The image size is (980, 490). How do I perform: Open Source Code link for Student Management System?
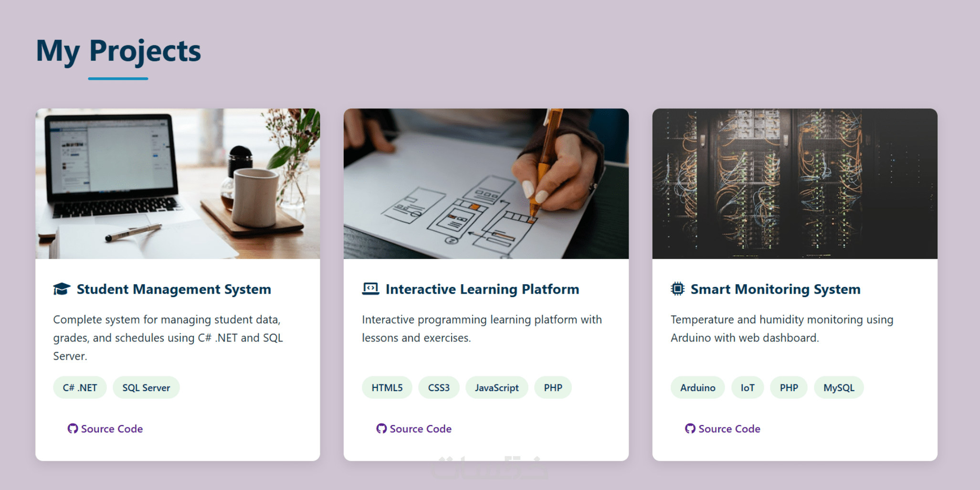(112, 429)
